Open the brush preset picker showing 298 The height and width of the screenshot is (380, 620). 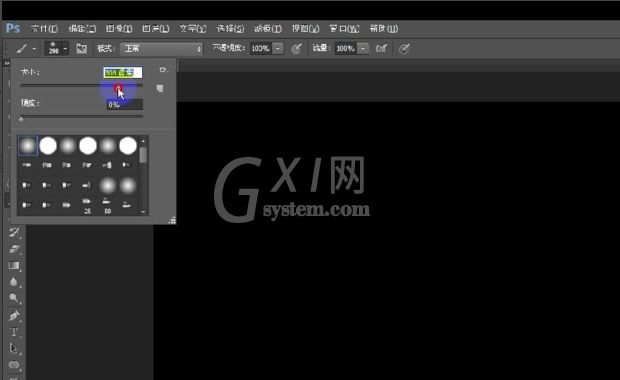point(57,48)
